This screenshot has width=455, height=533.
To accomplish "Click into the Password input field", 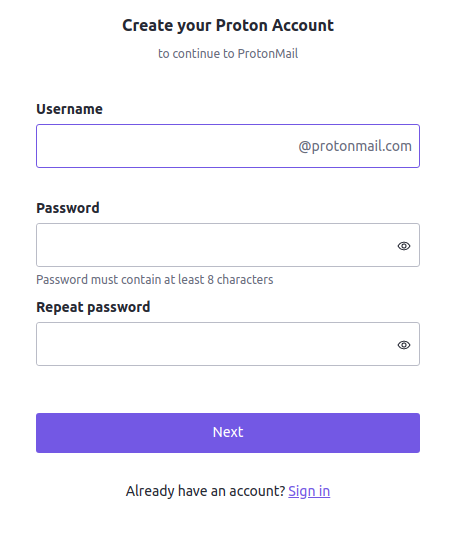I will coord(228,245).
